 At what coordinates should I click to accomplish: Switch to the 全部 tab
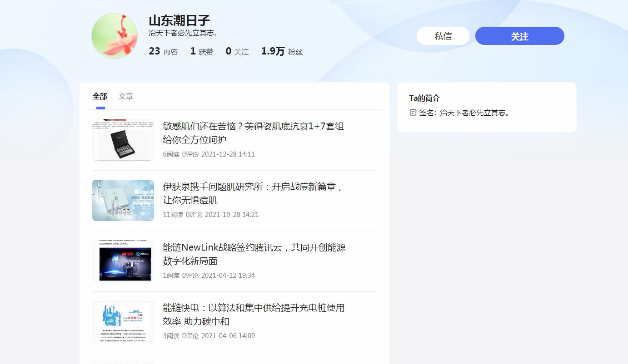point(100,96)
